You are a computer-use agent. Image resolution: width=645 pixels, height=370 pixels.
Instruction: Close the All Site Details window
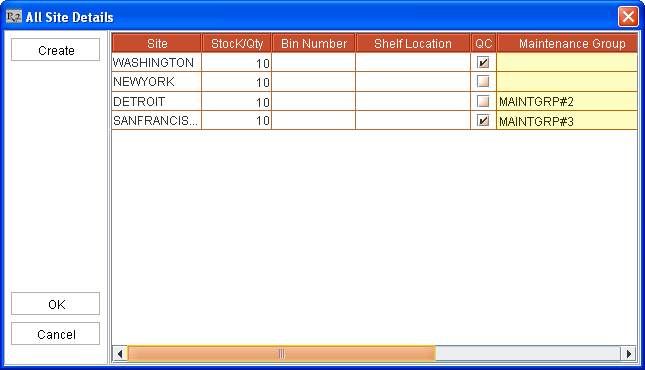pyautogui.click(x=628, y=17)
